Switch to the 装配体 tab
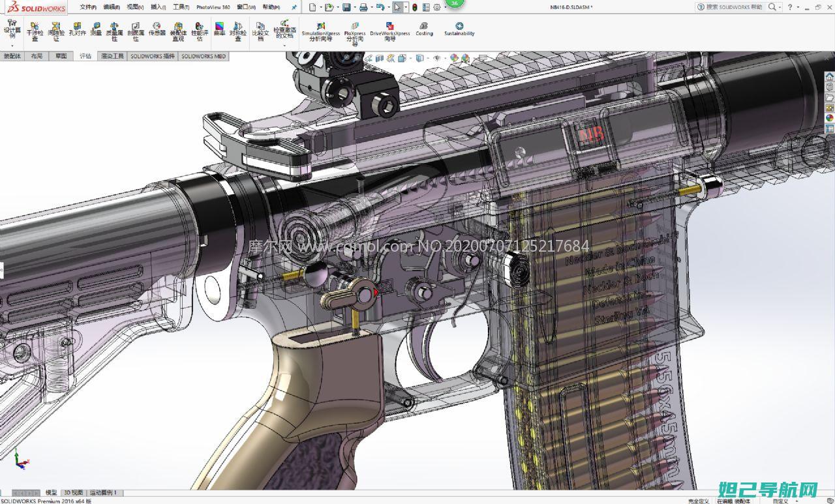The width and height of the screenshot is (835, 504). (x=12, y=56)
